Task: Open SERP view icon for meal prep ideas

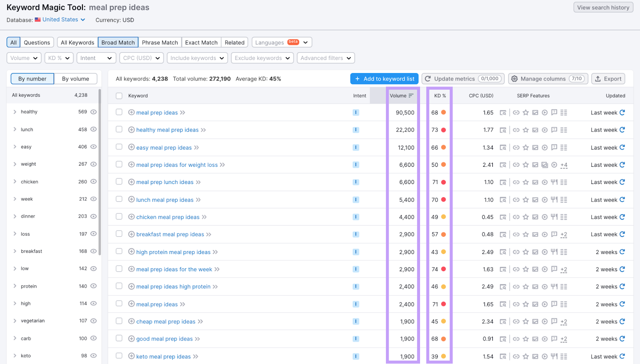Action: click(x=503, y=113)
